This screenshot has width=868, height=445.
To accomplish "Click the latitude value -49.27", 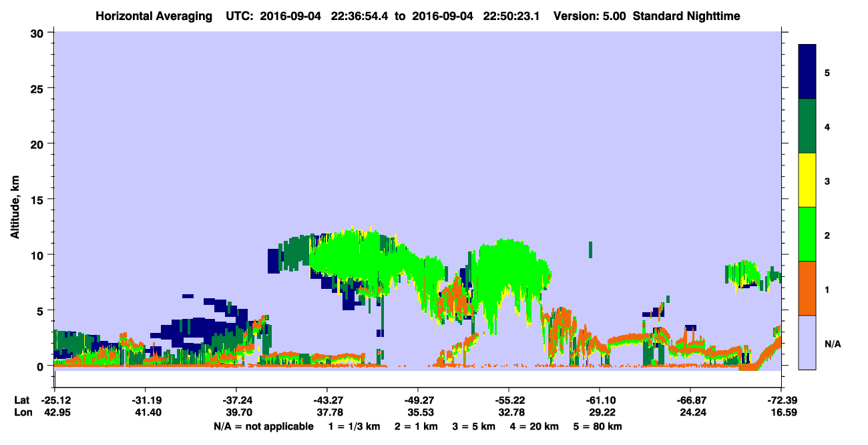I will click(x=418, y=400).
